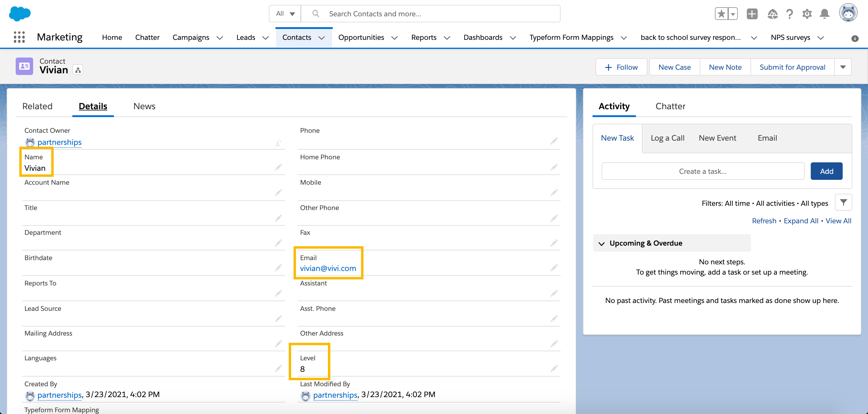Click the Contact record icon beside Vivian
The image size is (868, 414).
click(24, 66)
